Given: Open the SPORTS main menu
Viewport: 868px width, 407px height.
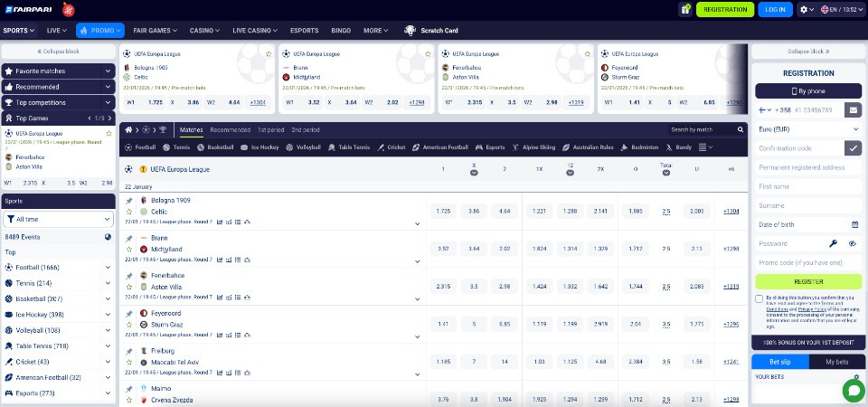Looking at the screenshot, I should click(x=19, y=31).
